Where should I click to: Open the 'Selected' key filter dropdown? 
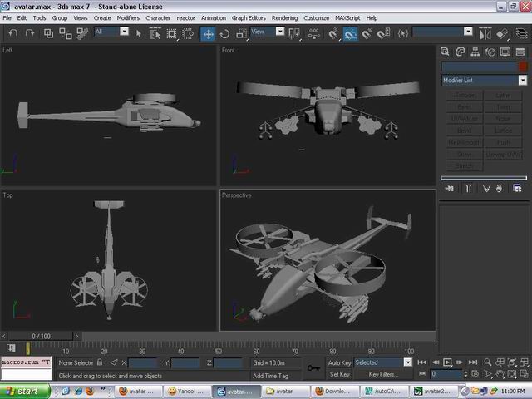407,362
